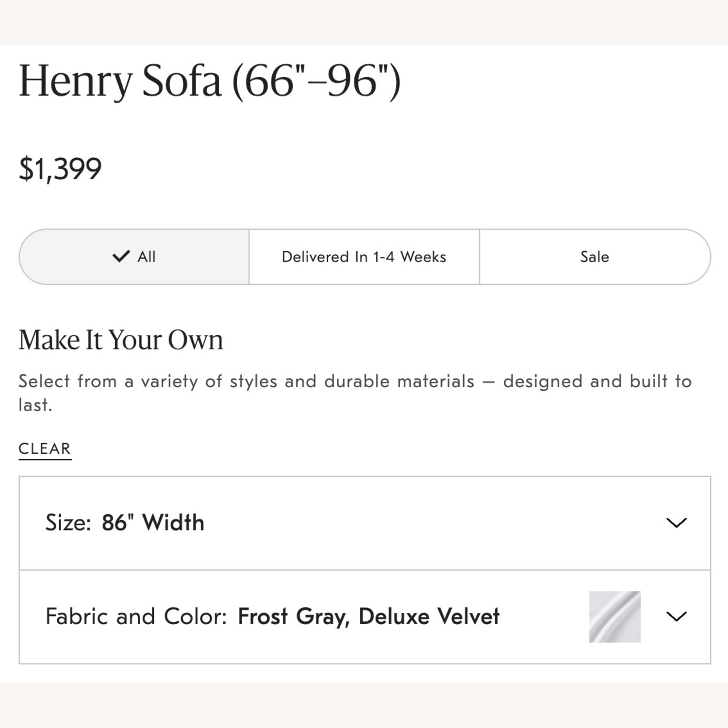Click the checkmark icon beside "All"
Image resolution: width=728 pixels, height=728 pixels.
click(x=122, y=256)
